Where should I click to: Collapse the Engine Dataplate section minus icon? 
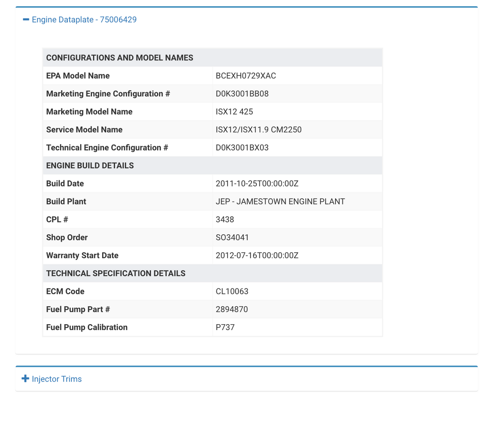(26, 20)
